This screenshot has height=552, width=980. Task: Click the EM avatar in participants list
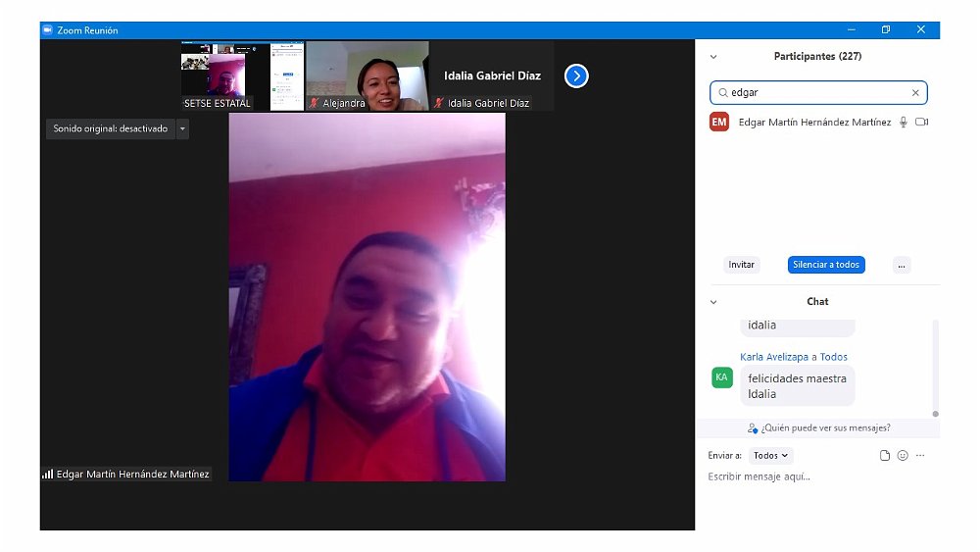tap(719, 123)
